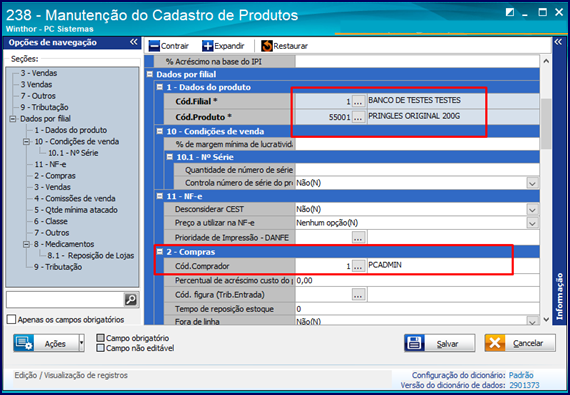Click the grid scrollbar down arrow
The image size is (570, 395).
(546, 319)
